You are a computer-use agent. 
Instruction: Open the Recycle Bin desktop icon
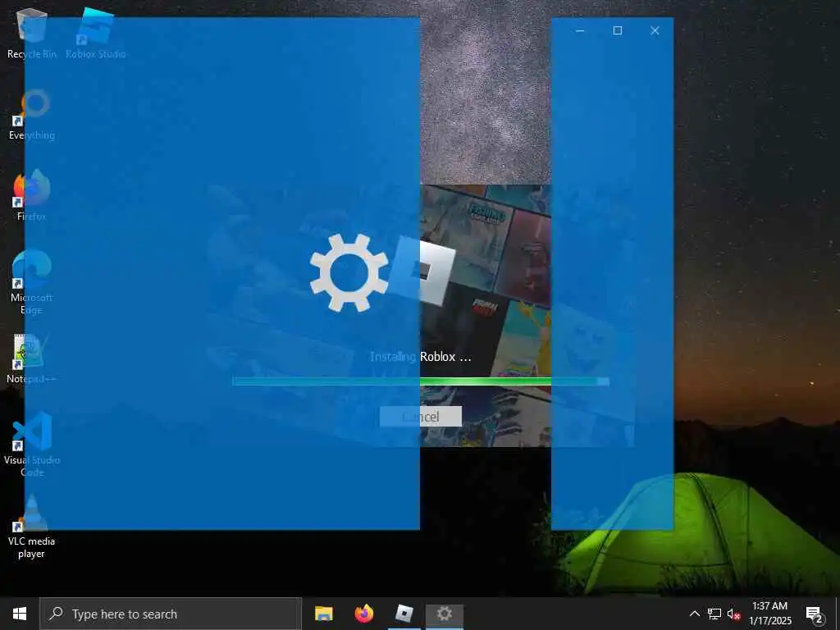(x=32, y=34)
